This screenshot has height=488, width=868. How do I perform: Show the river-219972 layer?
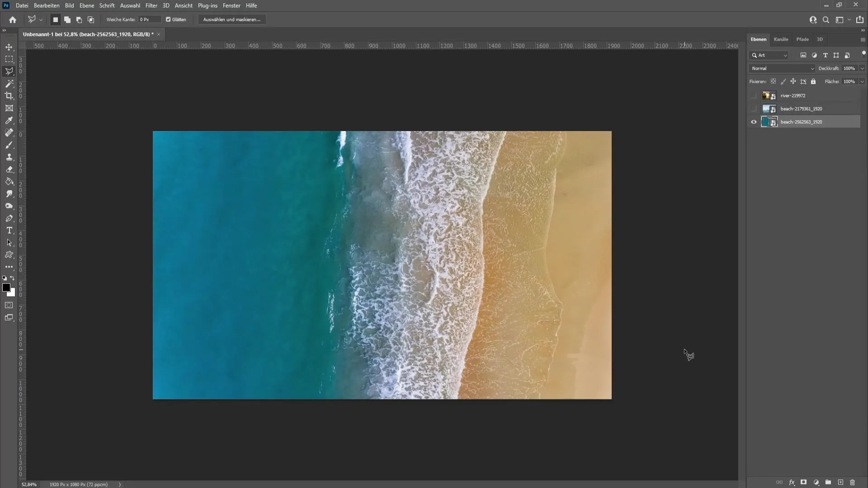[754, 95]
